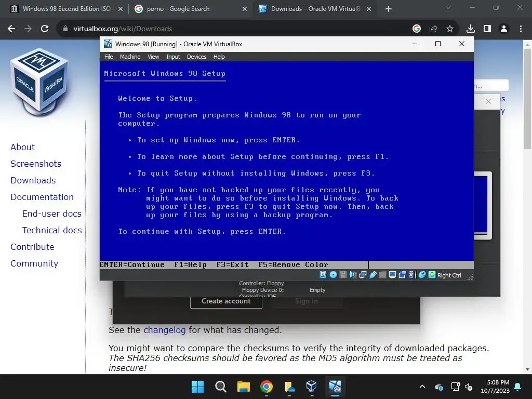
Task: Open the VirtualBox Help menu
Action: coord(219,57)
